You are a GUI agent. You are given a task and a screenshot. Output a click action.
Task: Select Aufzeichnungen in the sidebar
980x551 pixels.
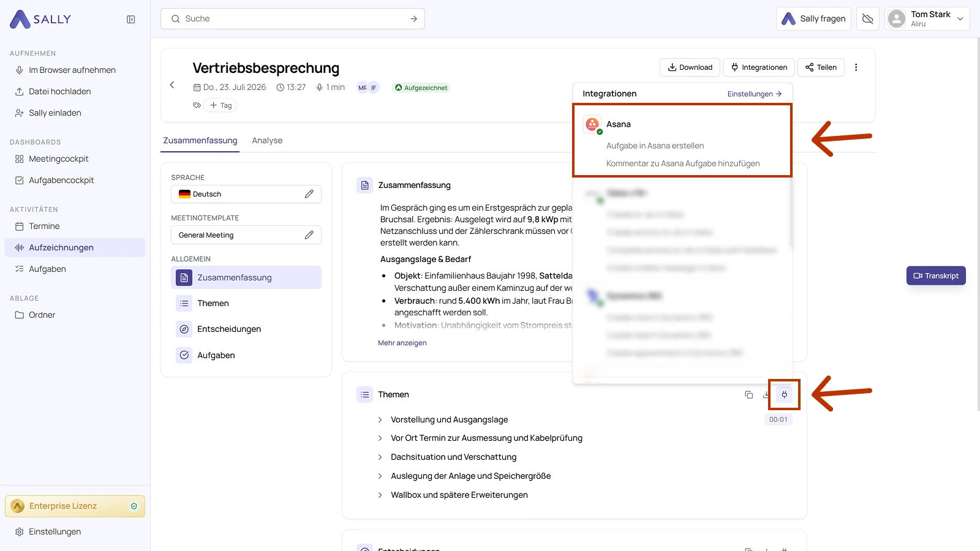pyautogui.click(x=75, y=248)
